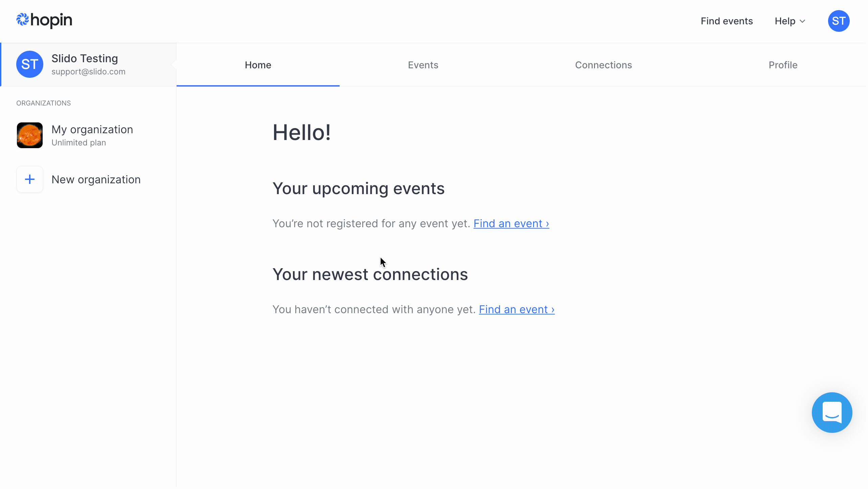Click My organization sun thumbnail

30,135
